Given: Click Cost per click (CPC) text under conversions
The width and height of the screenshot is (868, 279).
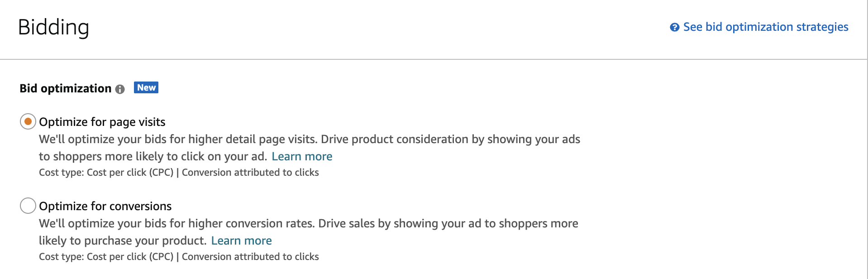Looking at the screenshot, I should pos(130,257).
